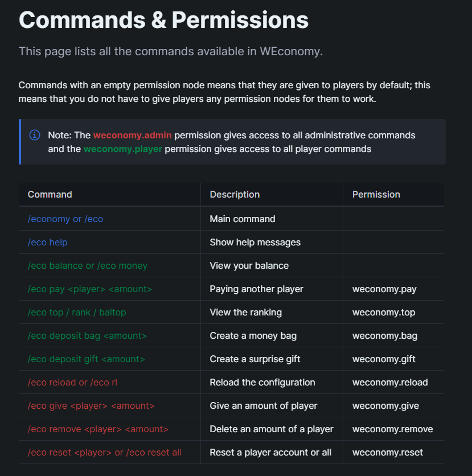472x476 pixels.
Task: Click the /eco top / rank / baltop command
Action: pos(77,313)
